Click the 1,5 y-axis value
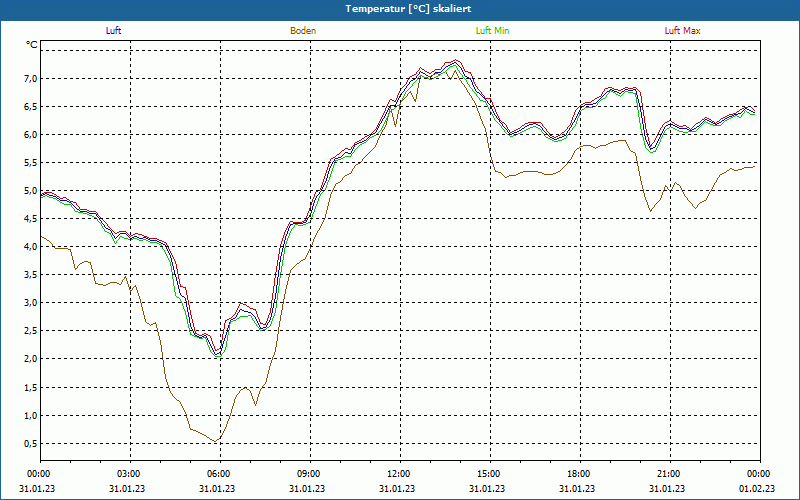Viewport: 800px width, 500px height. coord(31,388)
